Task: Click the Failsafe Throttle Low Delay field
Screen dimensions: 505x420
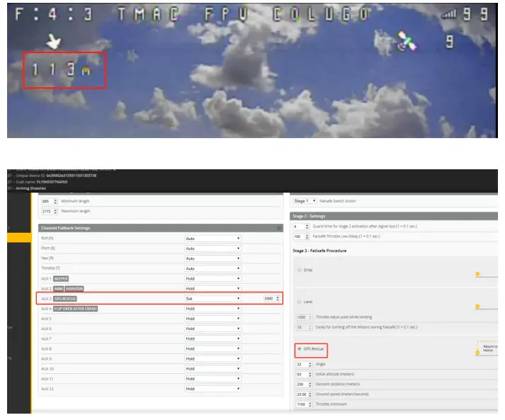Action: [301, 237]
